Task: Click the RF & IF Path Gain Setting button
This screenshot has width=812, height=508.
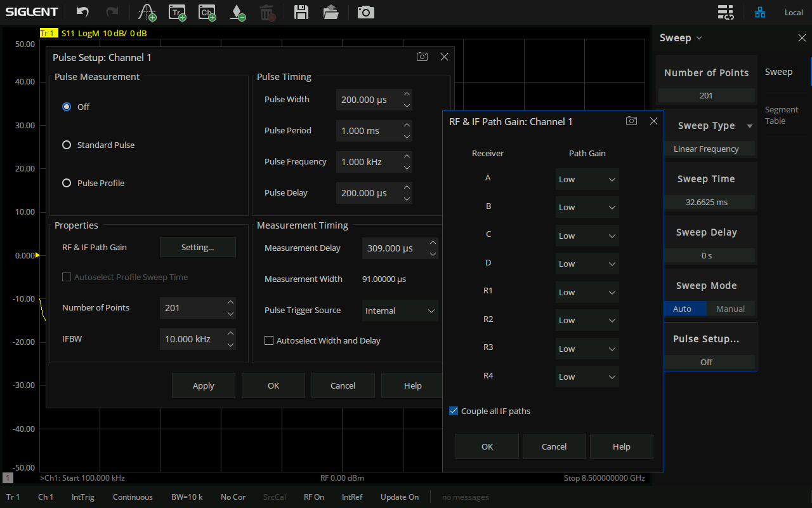Action: pyautogui.click(x=197, y=247)
